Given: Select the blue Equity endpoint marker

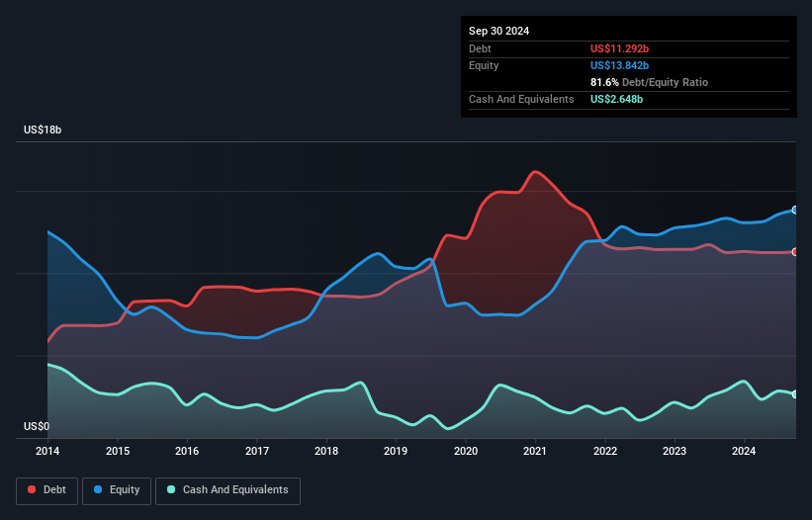Looking at the screenshot, I should pyautogui.click(x=795, y=210).
